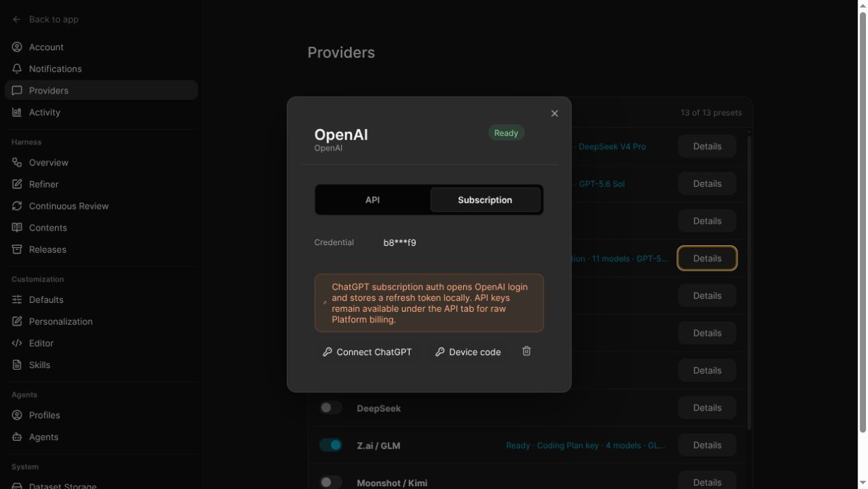Screen dimensions: 868x489
Task: Click the page vertical scrollbar
Action: [x=863, y=221]
